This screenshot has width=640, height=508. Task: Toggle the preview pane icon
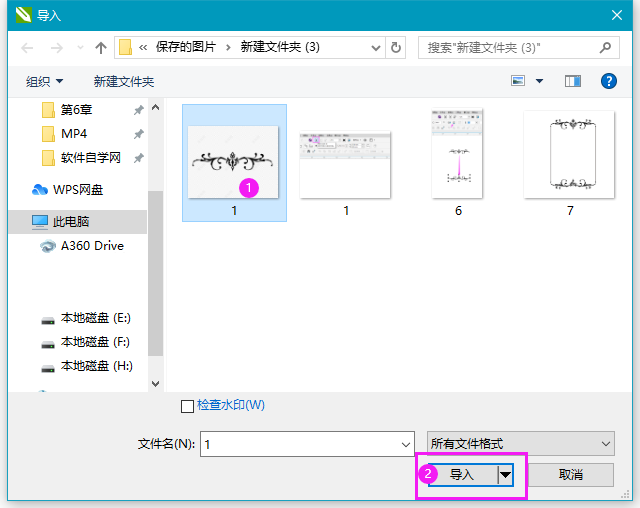pyautogui.click(x=573, y=81)
